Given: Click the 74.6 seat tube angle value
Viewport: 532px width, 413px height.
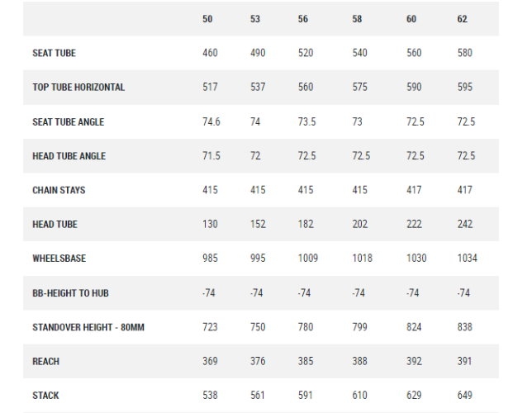Looking at the screenshot, I should [x=211, y=121].
